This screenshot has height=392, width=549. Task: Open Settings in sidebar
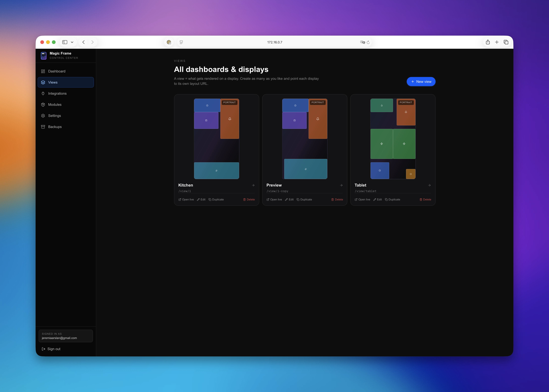[x=66, y=116]
